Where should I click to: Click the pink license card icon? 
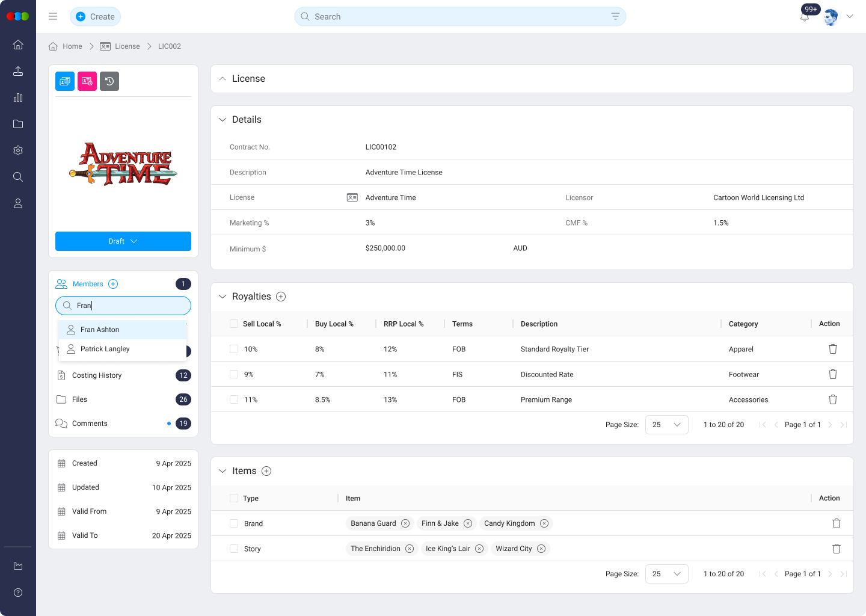click(87, 81)
